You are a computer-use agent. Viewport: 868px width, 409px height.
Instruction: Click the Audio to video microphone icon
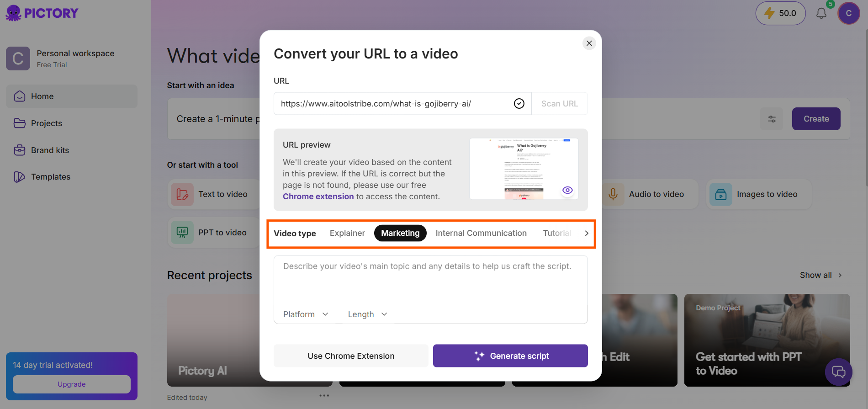pos(613,194)
